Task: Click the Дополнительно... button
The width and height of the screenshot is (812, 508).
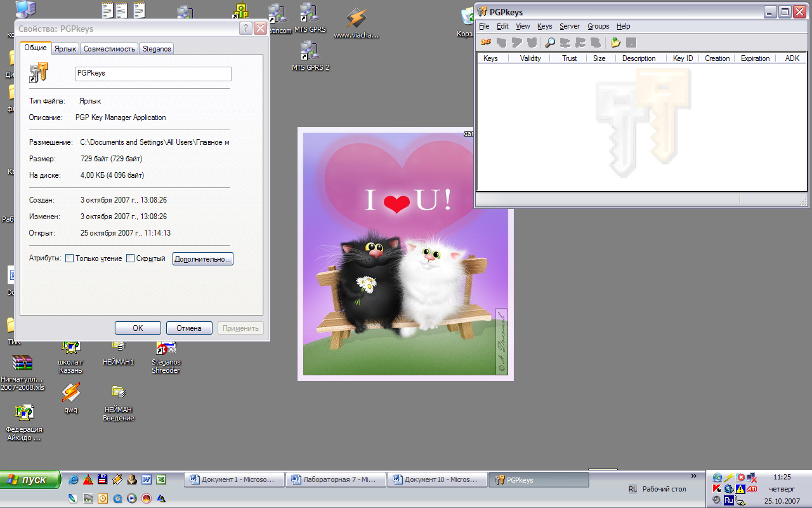Action: tap(203, 259)
